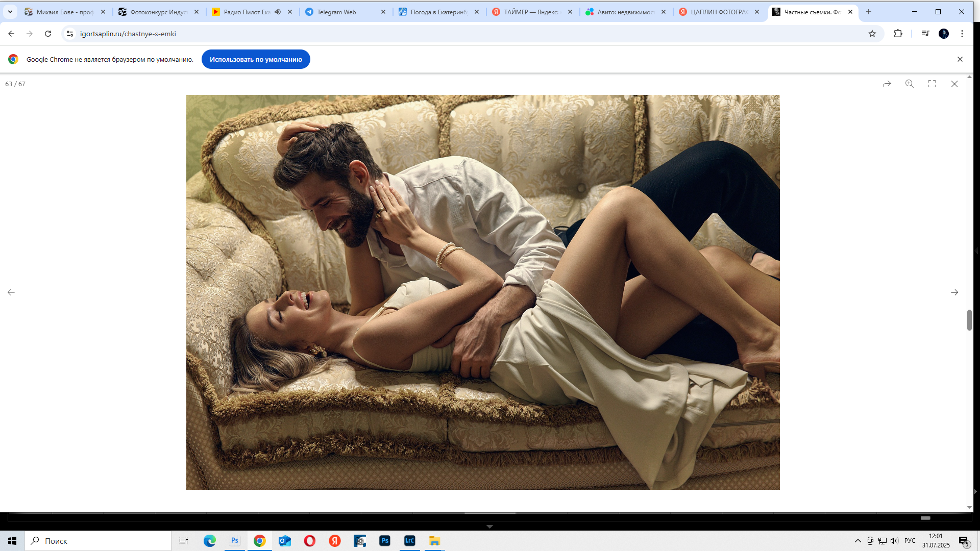
Task: Bookmark this page with the star icon
Action: pos(872,34)
